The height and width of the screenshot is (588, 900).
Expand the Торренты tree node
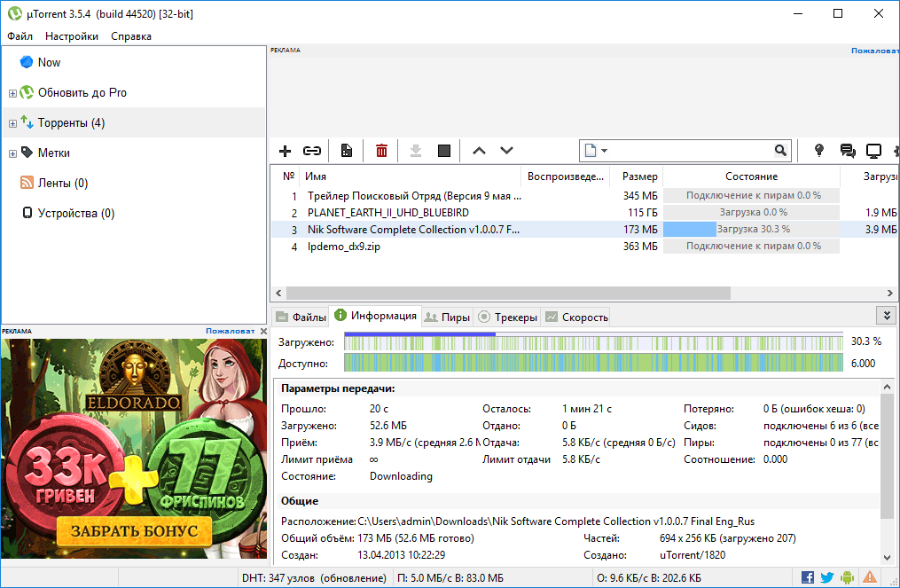pos(12,123)
